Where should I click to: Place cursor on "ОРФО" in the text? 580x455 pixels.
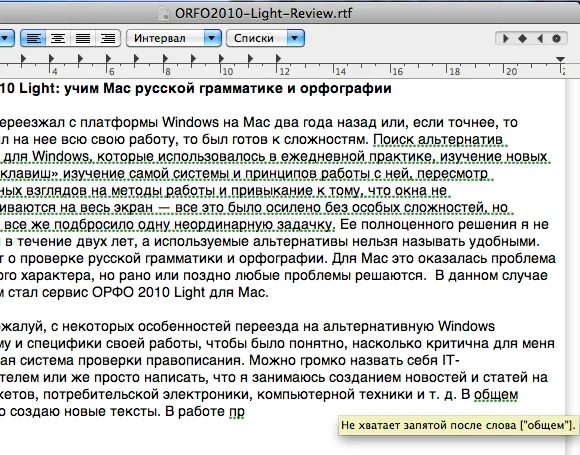[113, 293]
